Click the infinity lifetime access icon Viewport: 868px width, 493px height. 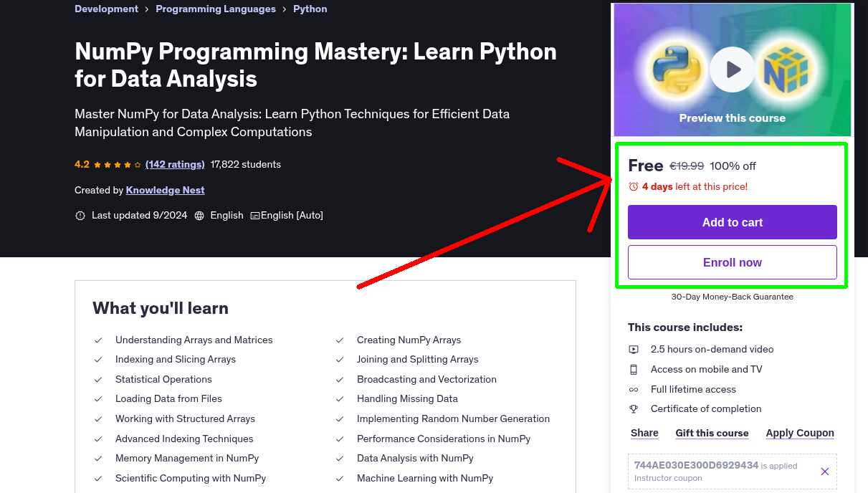tap(634, 390)
